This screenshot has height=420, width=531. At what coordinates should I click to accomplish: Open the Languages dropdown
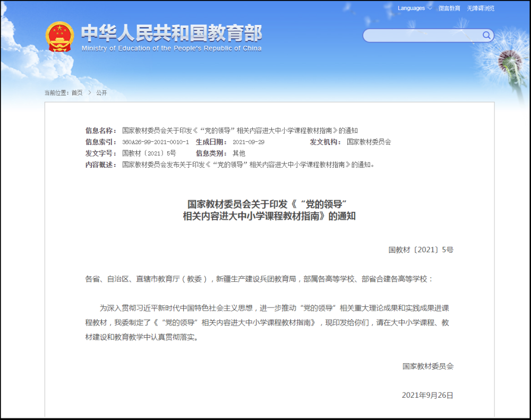click(x=415, y=8)
